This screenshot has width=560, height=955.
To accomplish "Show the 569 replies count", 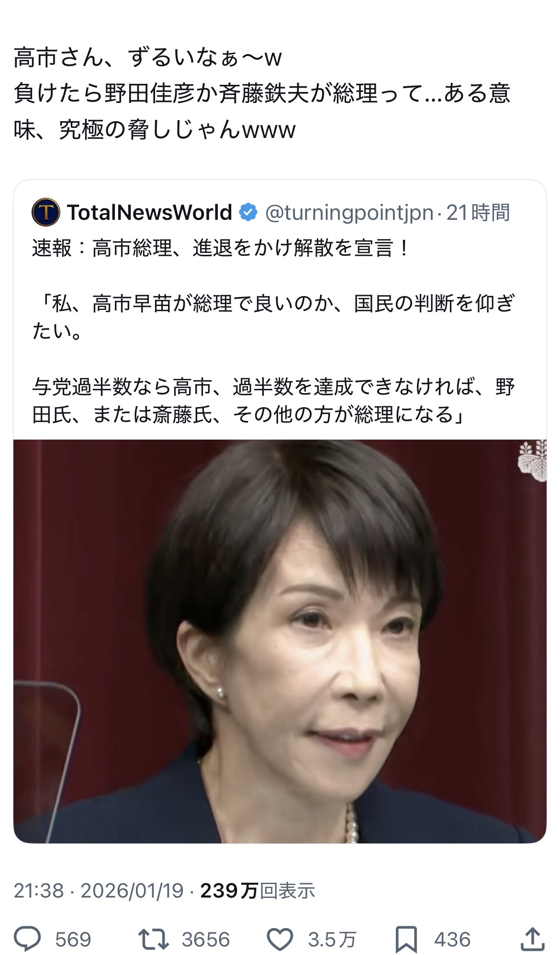I will [x=73, y=940].
